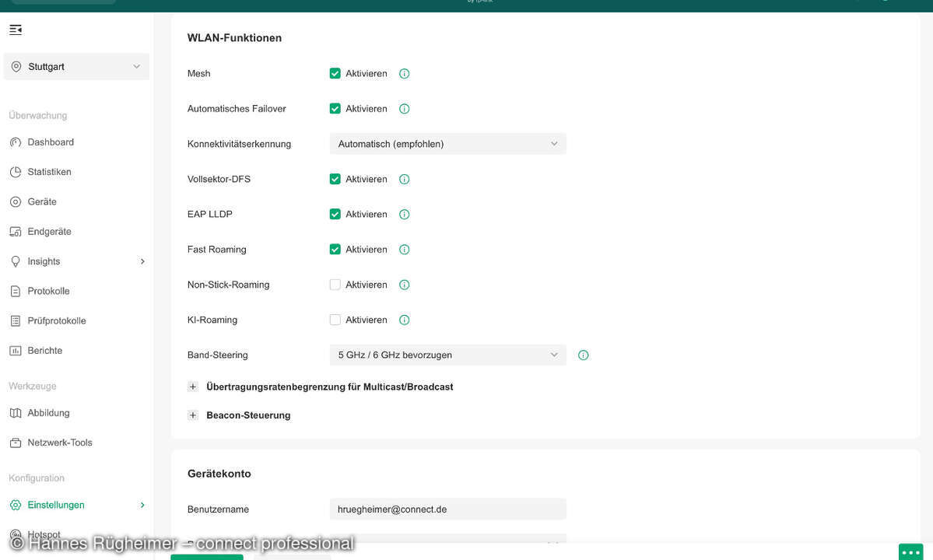Expand Einstellungen submenu arrow
This screenshot has width=933, height=560.
[142, 505]
